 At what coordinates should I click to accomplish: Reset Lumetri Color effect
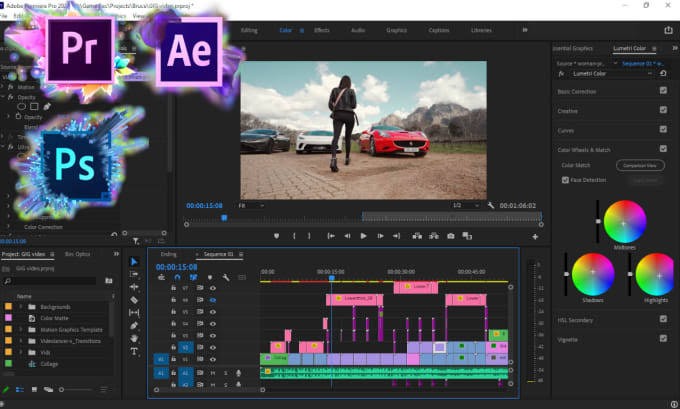point(663,73)
